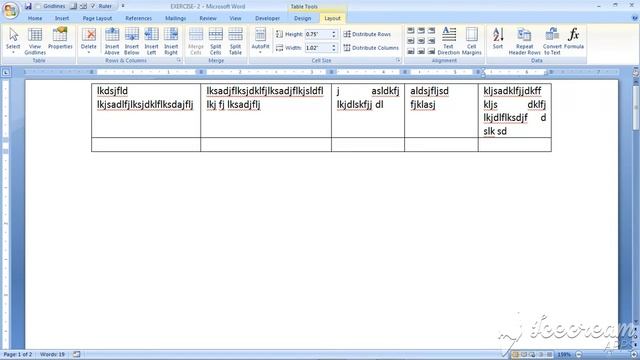Switch to Page Layout tab
This screenshot has height=360, width=640.
[97, 18]
